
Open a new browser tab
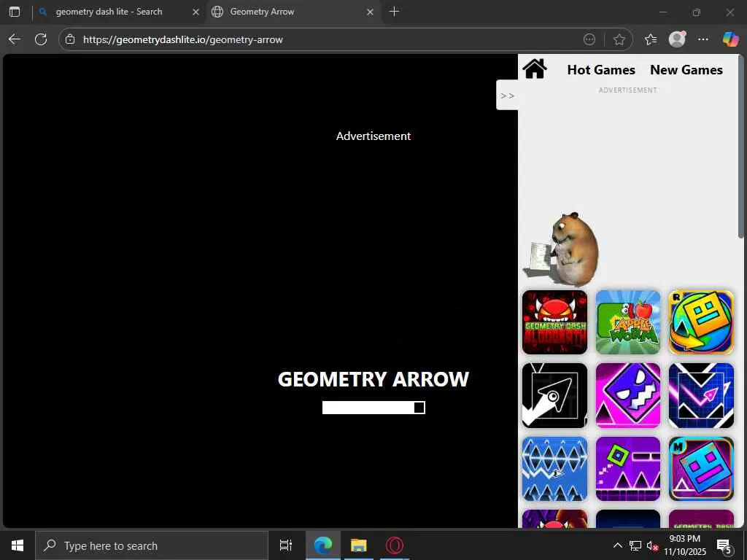tap(394, 12)
